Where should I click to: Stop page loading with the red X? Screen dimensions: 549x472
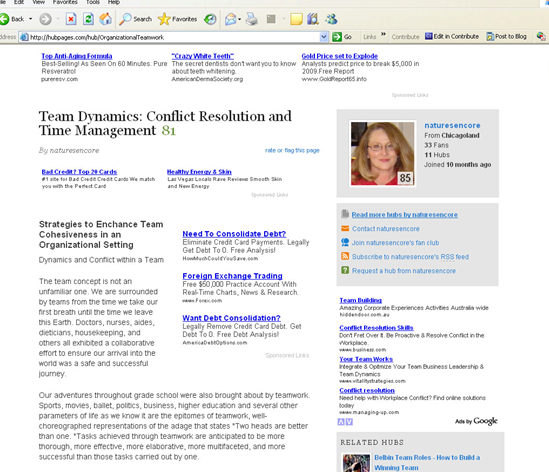71,19
